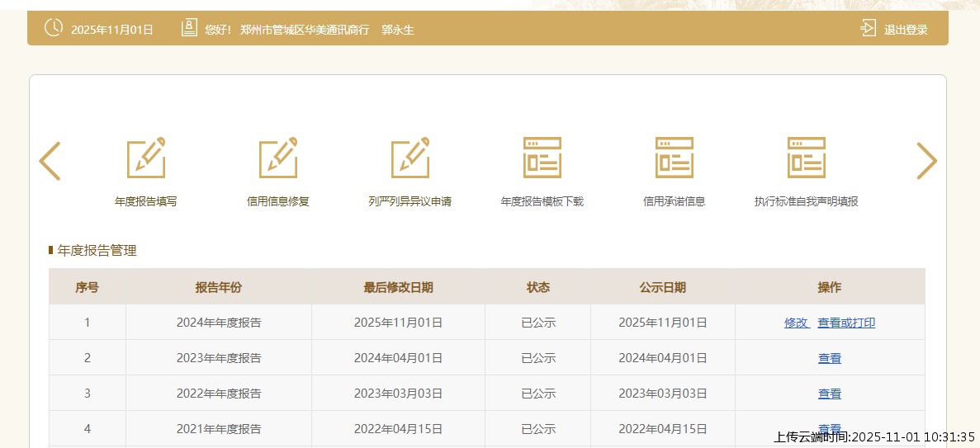View the 2022年年度报告 via 查看

(830, 394)
